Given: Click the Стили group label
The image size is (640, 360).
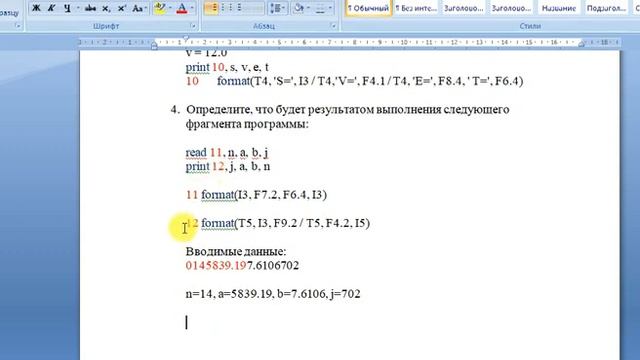Looking at the screenshot, I should tap(530, 26).
